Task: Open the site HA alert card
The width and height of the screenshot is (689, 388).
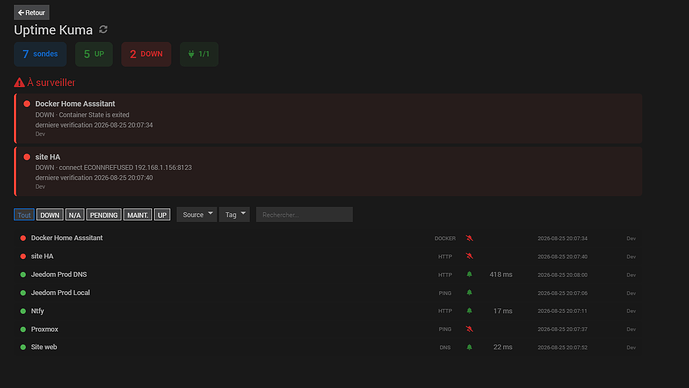Action: click(328, 171)
